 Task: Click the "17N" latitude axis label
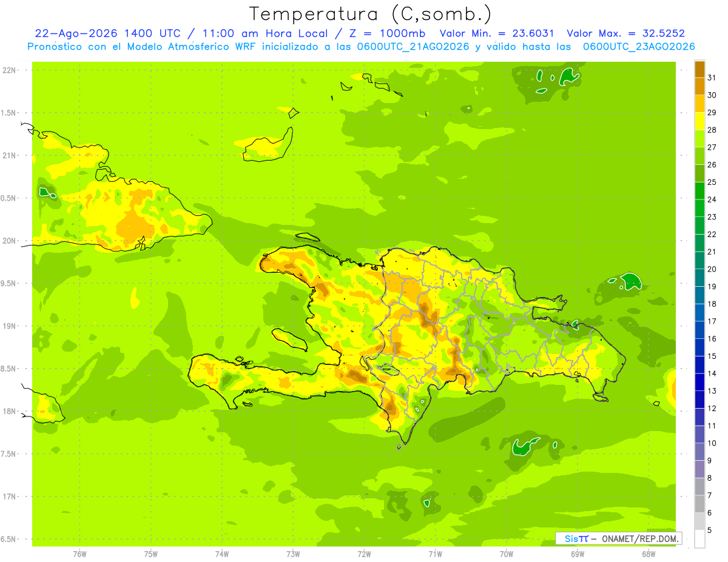8,497
